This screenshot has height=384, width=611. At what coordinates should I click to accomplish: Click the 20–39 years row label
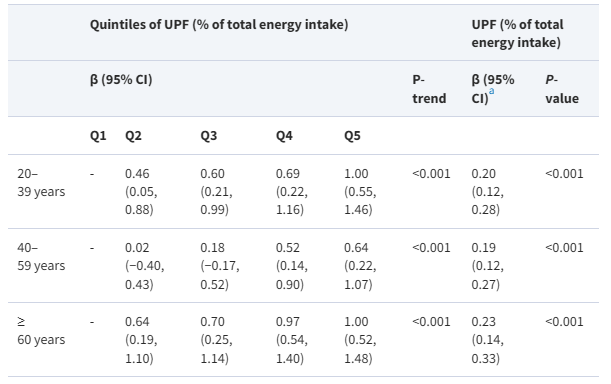point(41,182)
